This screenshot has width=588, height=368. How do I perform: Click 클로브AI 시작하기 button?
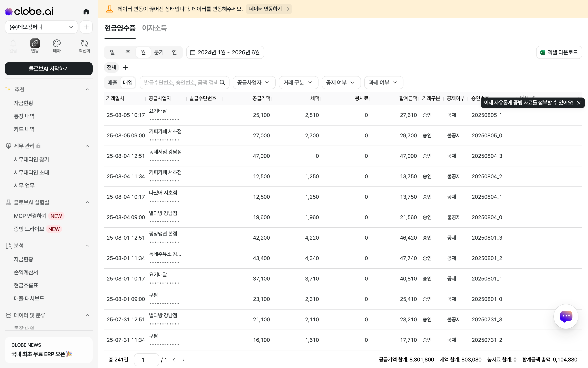click(x=49, y=69)
